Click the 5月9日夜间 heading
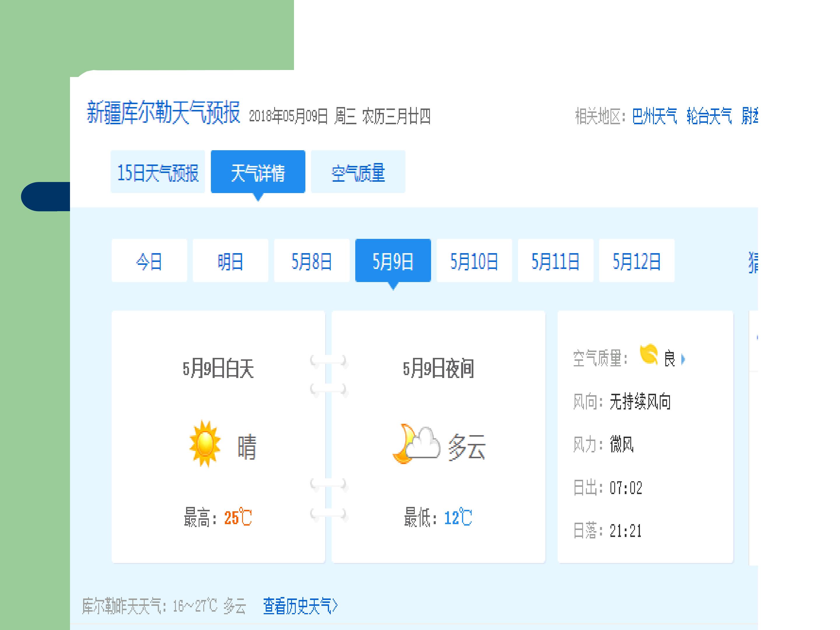The width and height of the screenshot is (840, 630). [x=438, y=368]
